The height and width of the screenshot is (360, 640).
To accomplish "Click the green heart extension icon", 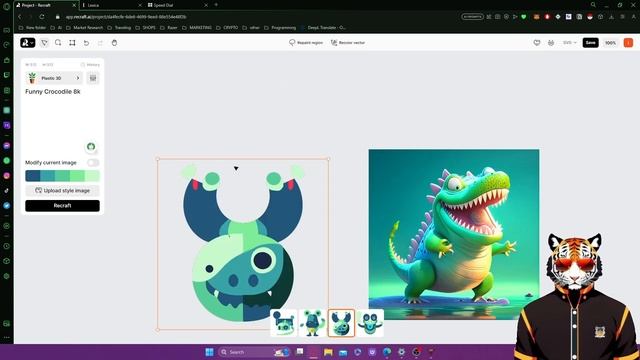I will click(x=524, y=17).
